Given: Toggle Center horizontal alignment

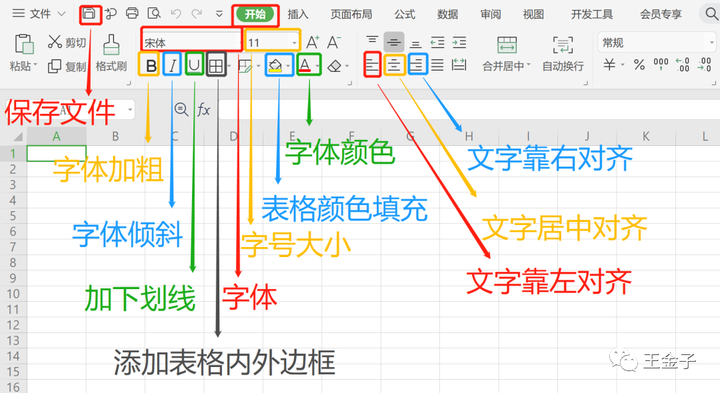Looking at the screenshot, I should (x=394, y=65).
